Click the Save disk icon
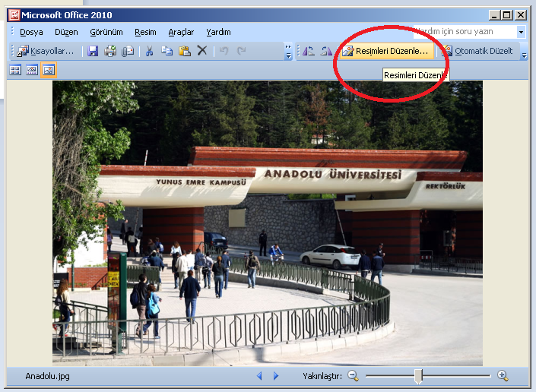This screenshot has height=392, width=536. pyautogui.click(x=93, y=51)
